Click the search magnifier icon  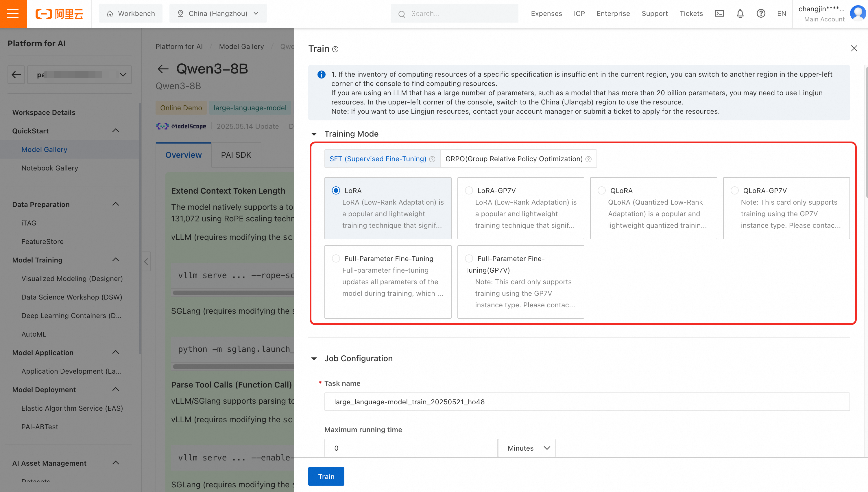coord(402,14)
